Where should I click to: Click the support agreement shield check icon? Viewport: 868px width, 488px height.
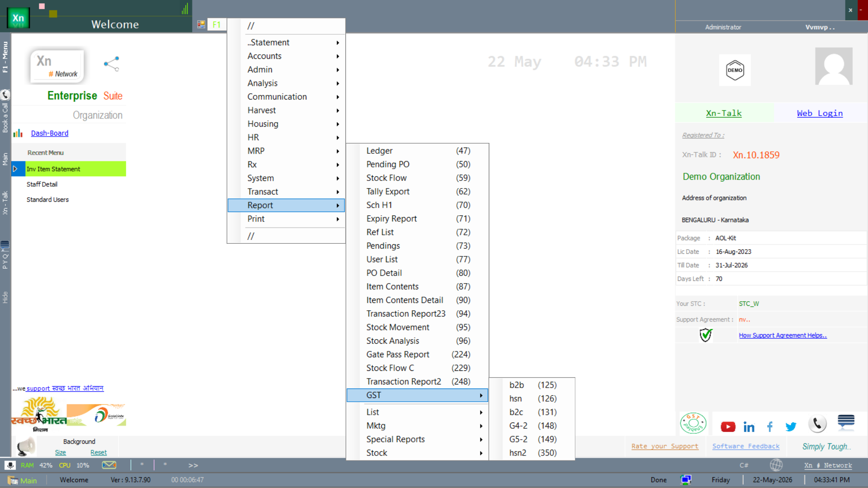point(706,335)
